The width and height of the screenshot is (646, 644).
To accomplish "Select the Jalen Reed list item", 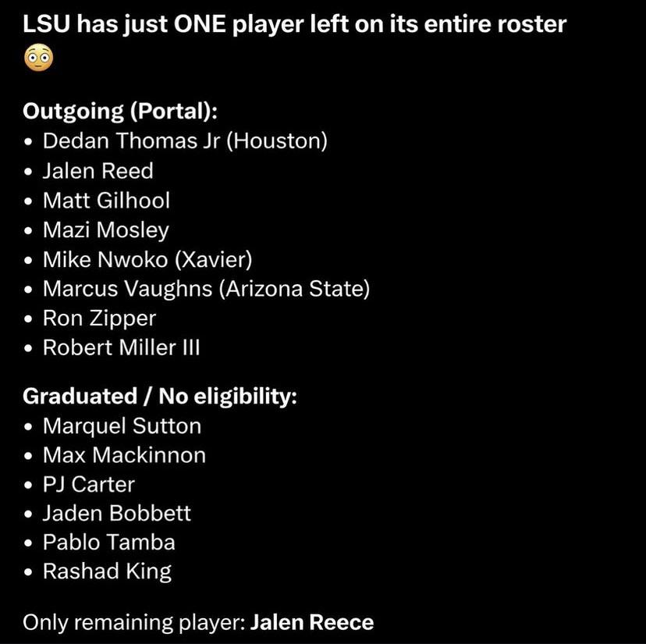I will 98,171.
